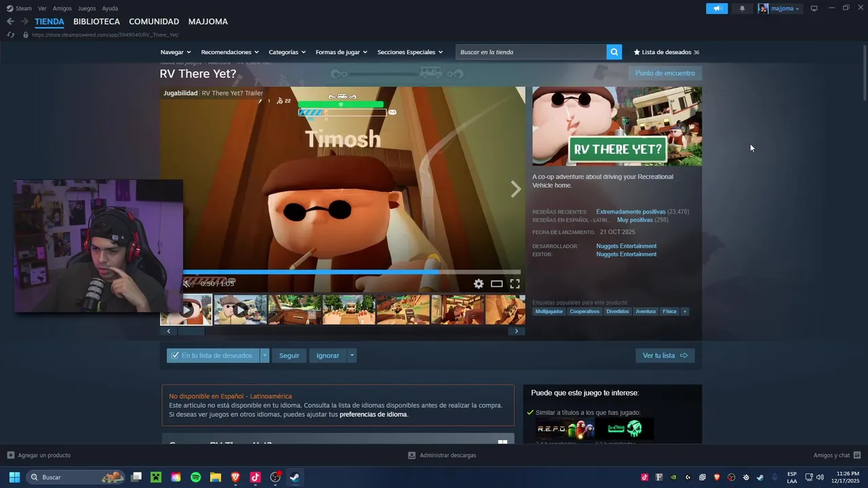Expand Secciones Especiales dropdown
This screenshot has height=488, width=868.
coord(410,52)
